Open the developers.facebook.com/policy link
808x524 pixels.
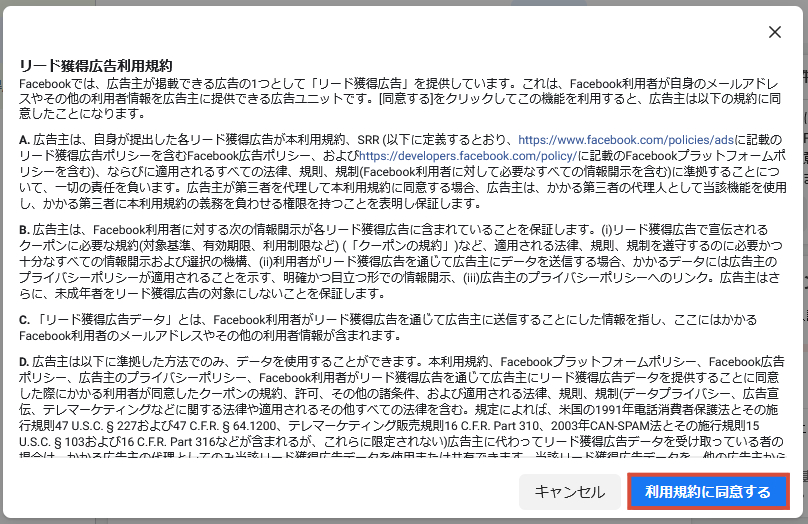[x=467, y=156]
